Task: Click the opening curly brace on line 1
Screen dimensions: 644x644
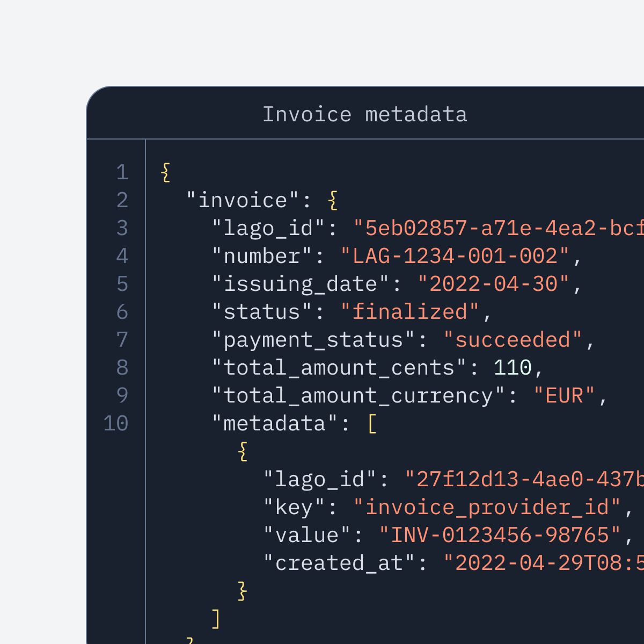Action: [166, 172]
